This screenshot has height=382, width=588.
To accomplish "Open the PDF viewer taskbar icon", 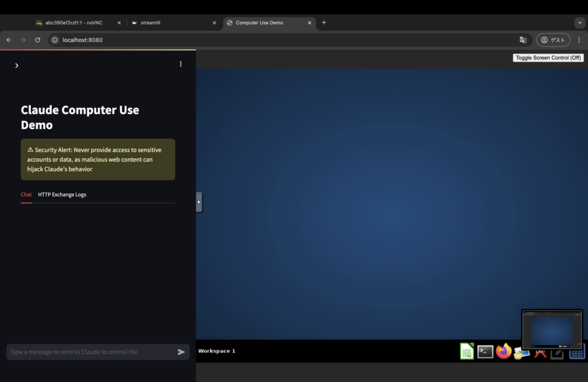I will pyautogui.click(x=540, y=353).
